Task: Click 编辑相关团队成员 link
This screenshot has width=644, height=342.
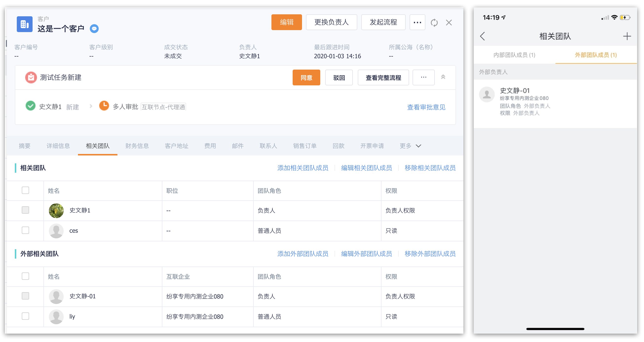Action: [366, 168]
